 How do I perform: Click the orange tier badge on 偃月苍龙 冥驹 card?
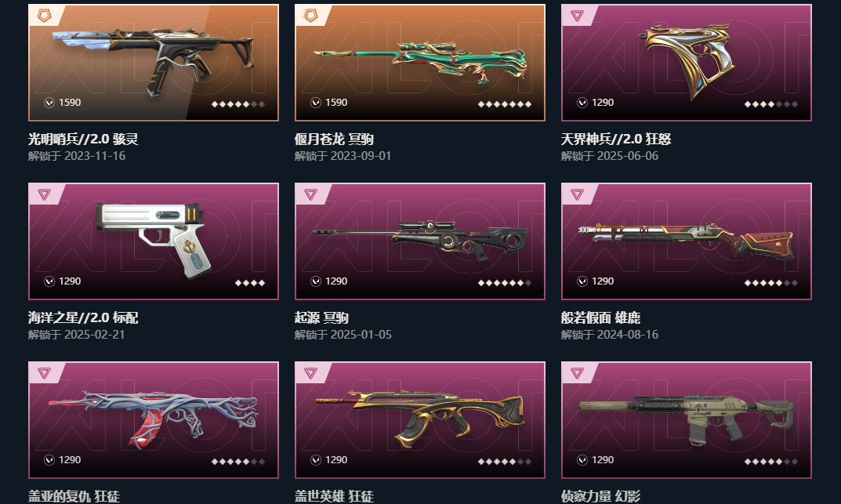pos(310,15)
